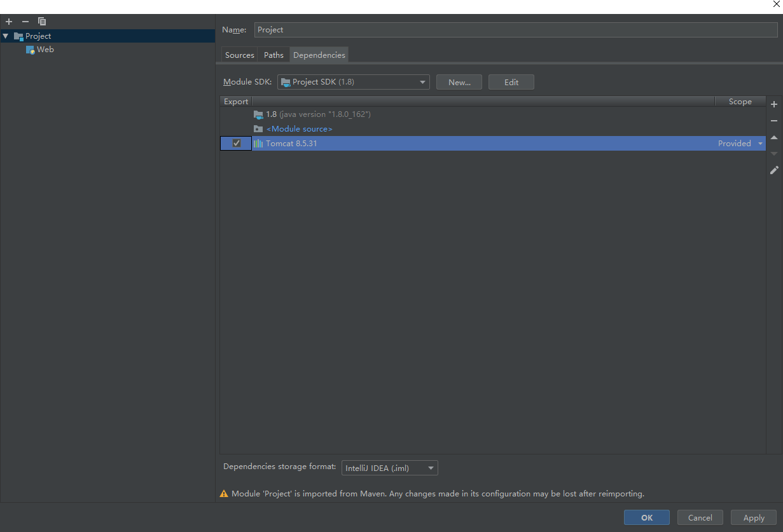Select the Tomcat 8.5.31 dependency row

point(493,144)
